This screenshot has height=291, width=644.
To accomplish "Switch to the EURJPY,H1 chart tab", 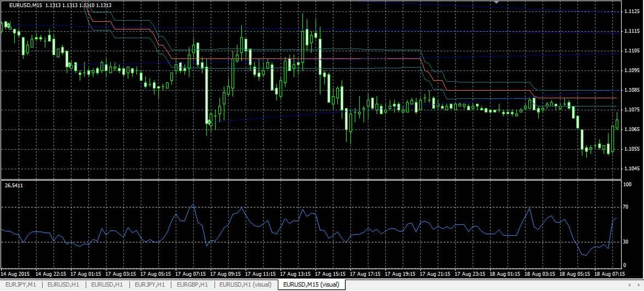I will pyautogui.click(x=150, y=284).
